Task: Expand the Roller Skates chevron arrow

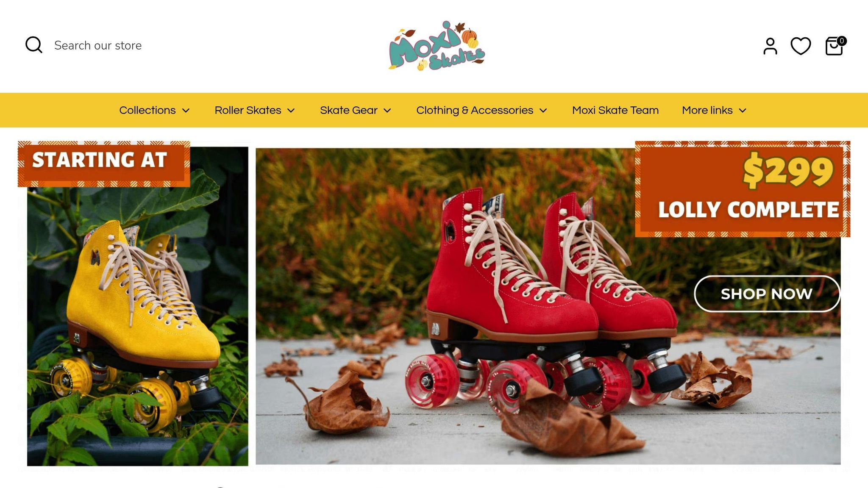Action: [x=291, y=111]
